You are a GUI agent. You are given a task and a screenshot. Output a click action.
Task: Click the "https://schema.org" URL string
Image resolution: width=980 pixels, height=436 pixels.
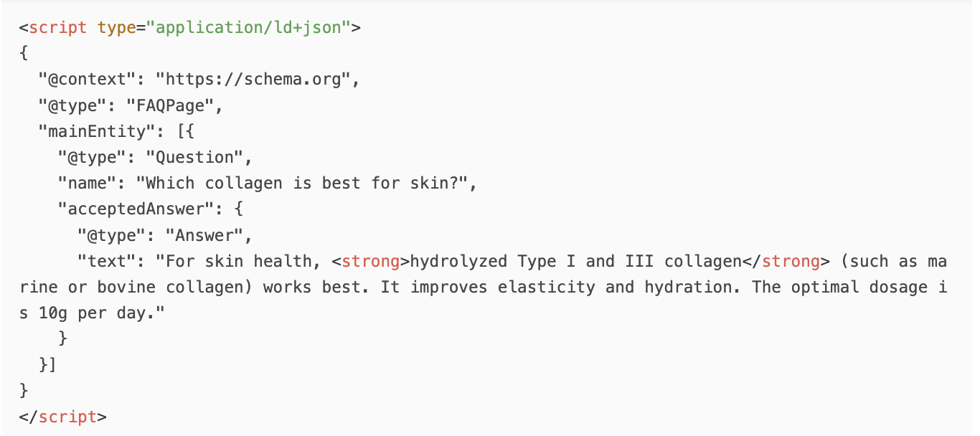pos(253,80)
